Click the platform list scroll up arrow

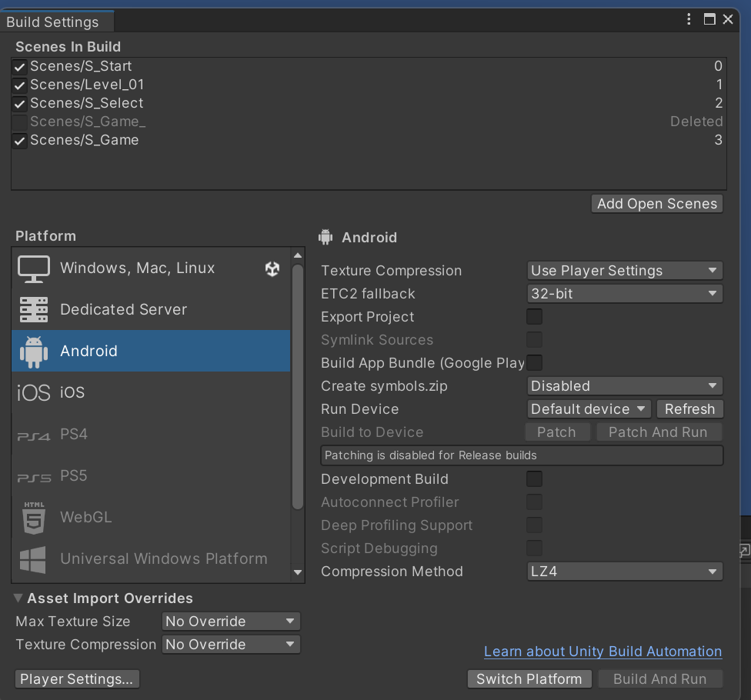click(x=298, y=255)
